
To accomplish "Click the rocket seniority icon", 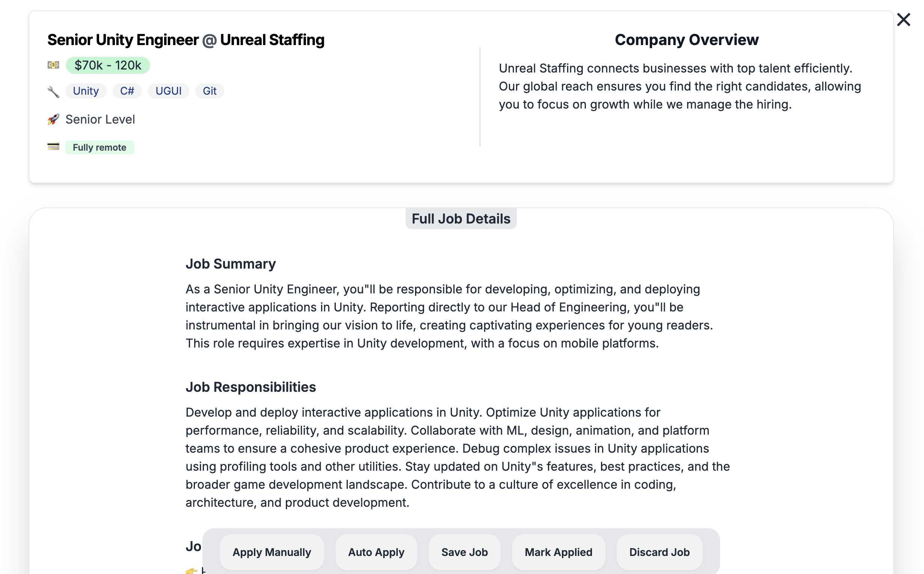I will [53, 119].
